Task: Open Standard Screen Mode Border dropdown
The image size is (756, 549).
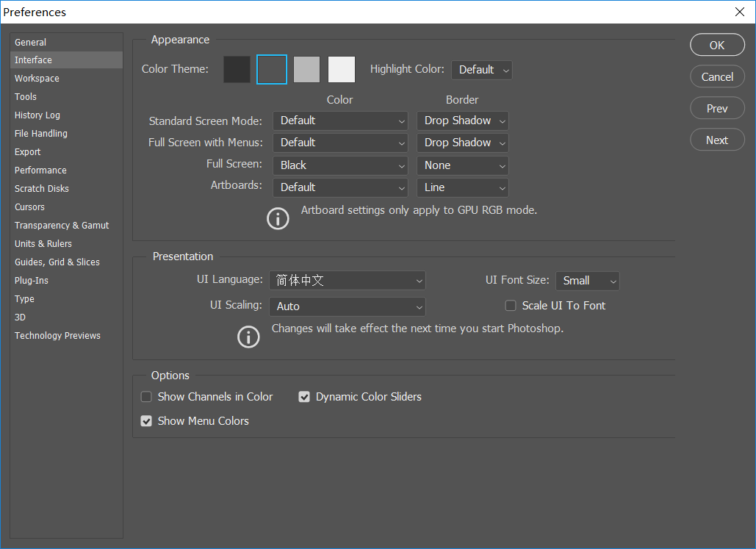Action: click(462, 121)
